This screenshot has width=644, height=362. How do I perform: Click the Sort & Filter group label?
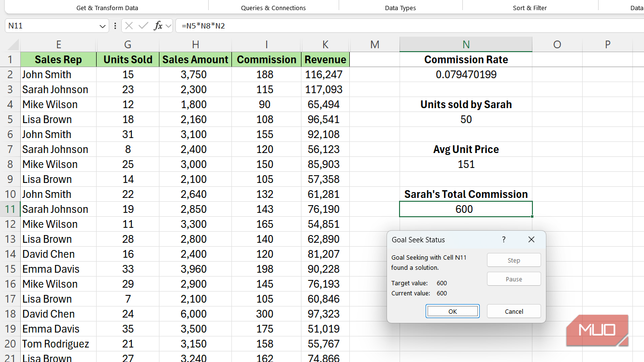pos(530,8)
